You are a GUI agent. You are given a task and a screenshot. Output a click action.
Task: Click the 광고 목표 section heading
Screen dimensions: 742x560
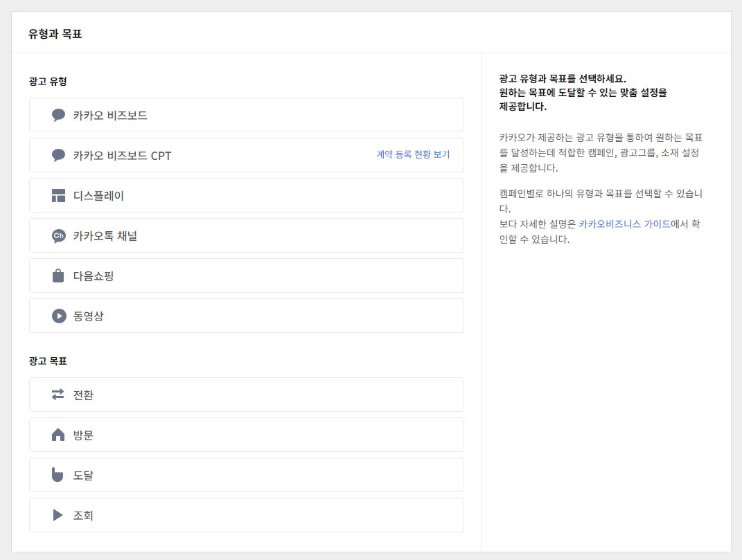[x=48, y=361]
